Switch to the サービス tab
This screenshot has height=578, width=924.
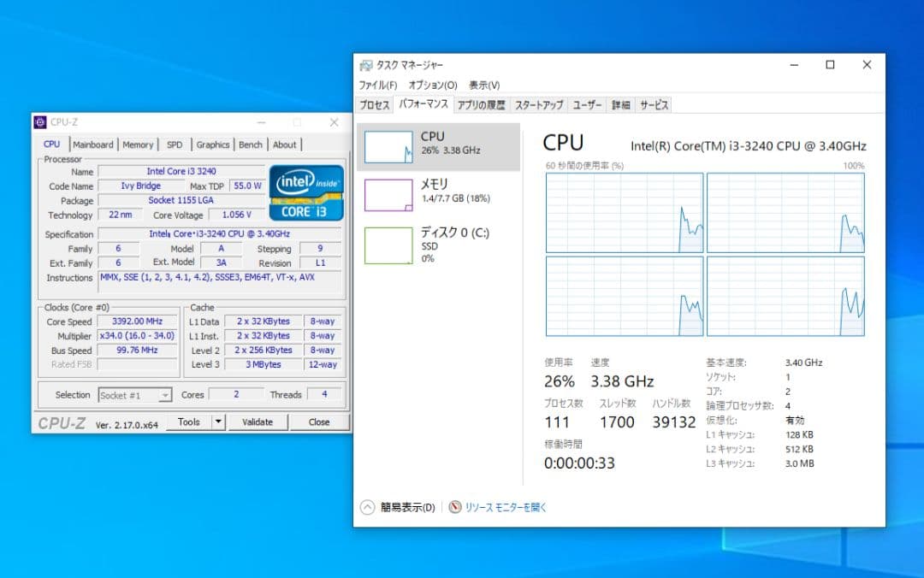(x=654, y=105)
